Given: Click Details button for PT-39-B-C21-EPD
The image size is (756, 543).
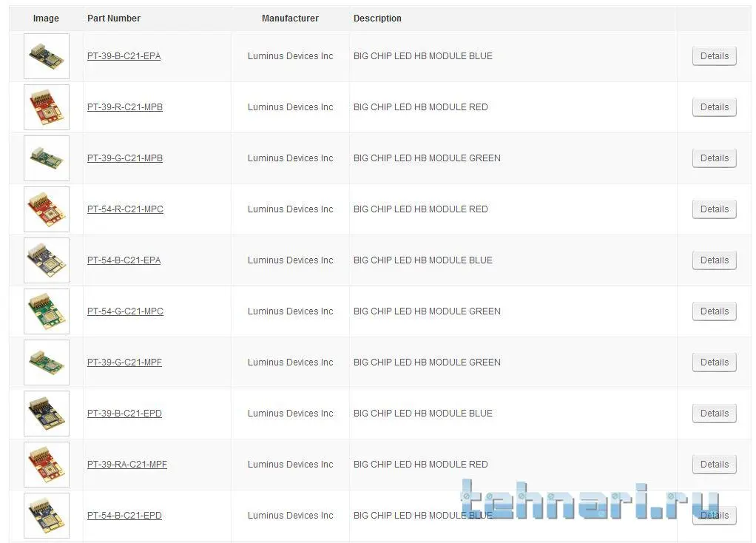Looking at the screenshot, I should 714,414.
